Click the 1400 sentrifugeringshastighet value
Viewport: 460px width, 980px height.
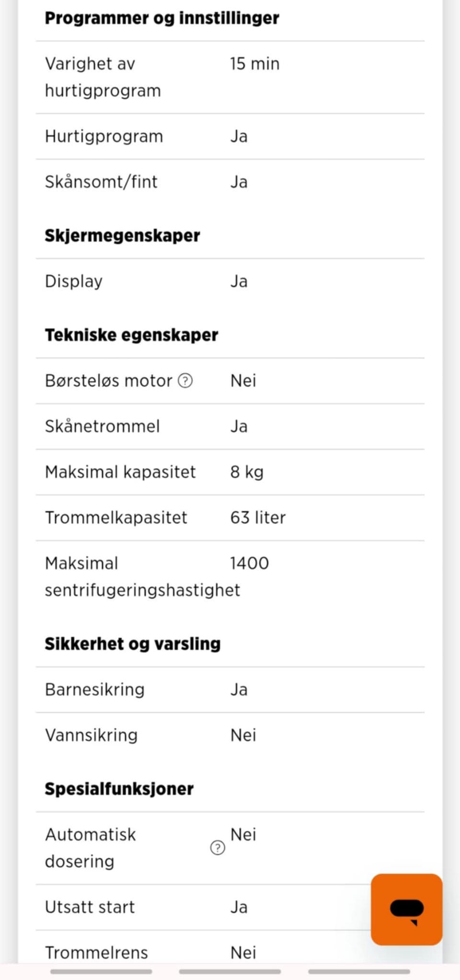tap(249, 563)
